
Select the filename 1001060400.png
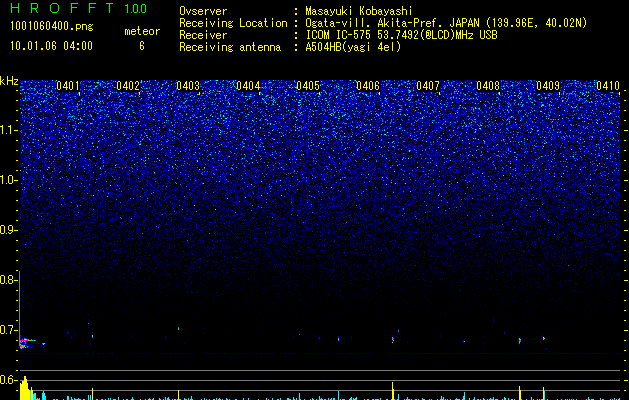coord(52,27)
